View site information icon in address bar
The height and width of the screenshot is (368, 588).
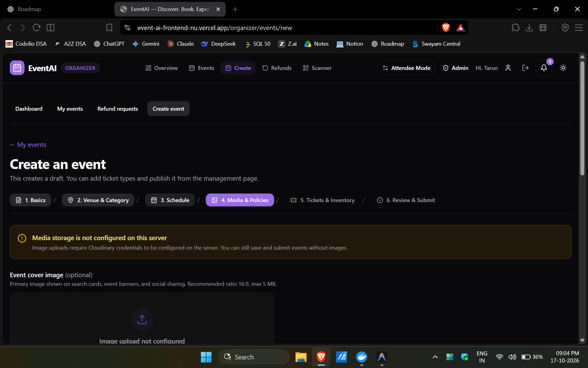127,28
